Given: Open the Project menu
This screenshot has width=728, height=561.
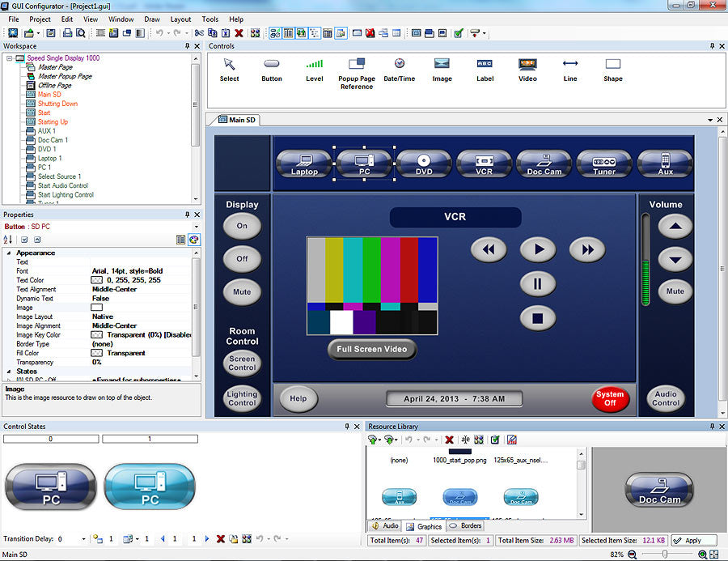Looking at the screenshot, I should pos(40,19).
